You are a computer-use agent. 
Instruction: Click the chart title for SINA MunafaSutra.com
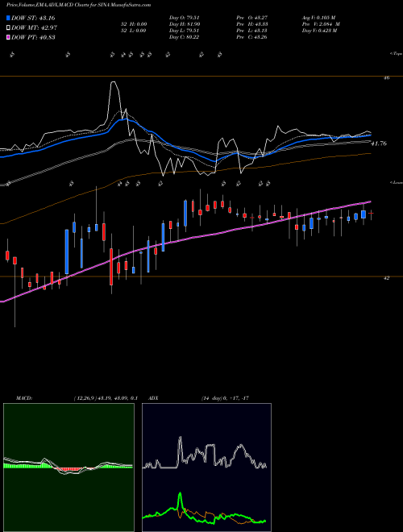pyautogui.click(x=79, y=5)
